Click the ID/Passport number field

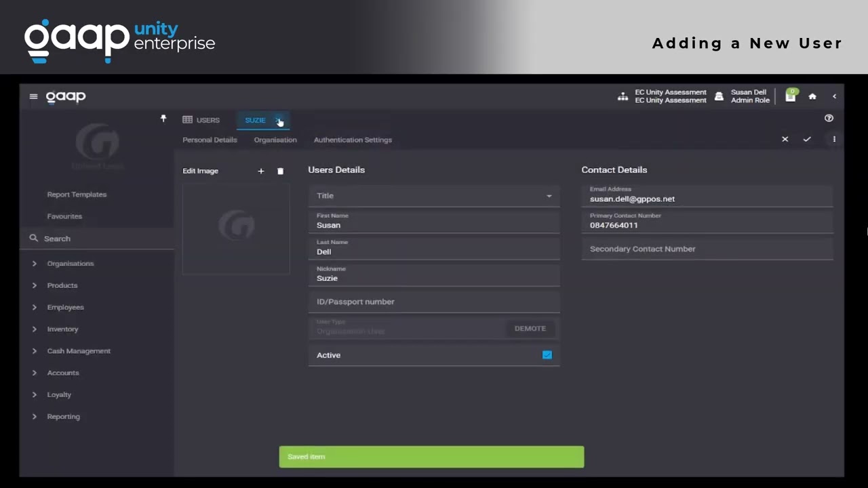click(434, 302)
